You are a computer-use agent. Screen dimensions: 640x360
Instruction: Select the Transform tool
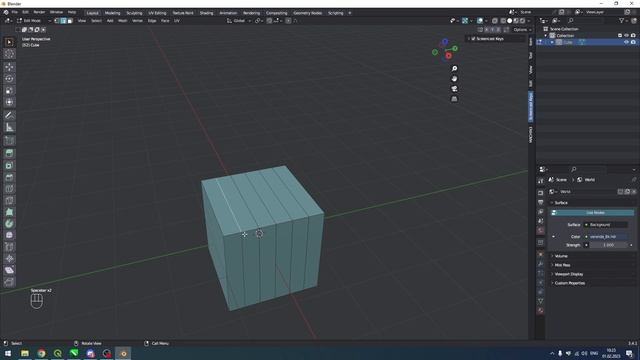(x=9, y=102)
